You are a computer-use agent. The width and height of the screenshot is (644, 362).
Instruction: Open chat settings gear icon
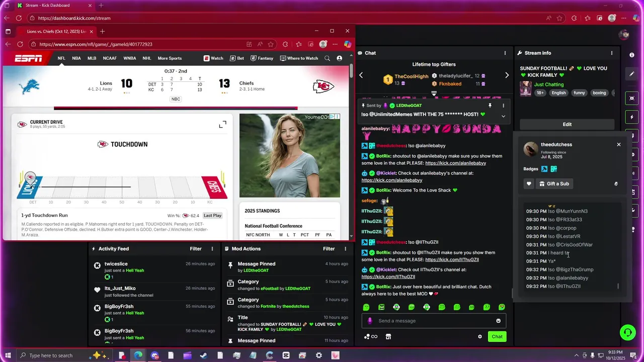[480, 337]
